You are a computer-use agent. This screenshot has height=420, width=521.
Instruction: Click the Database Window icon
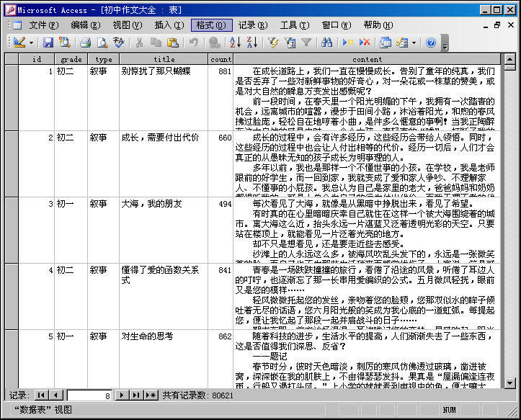(386, 43)
